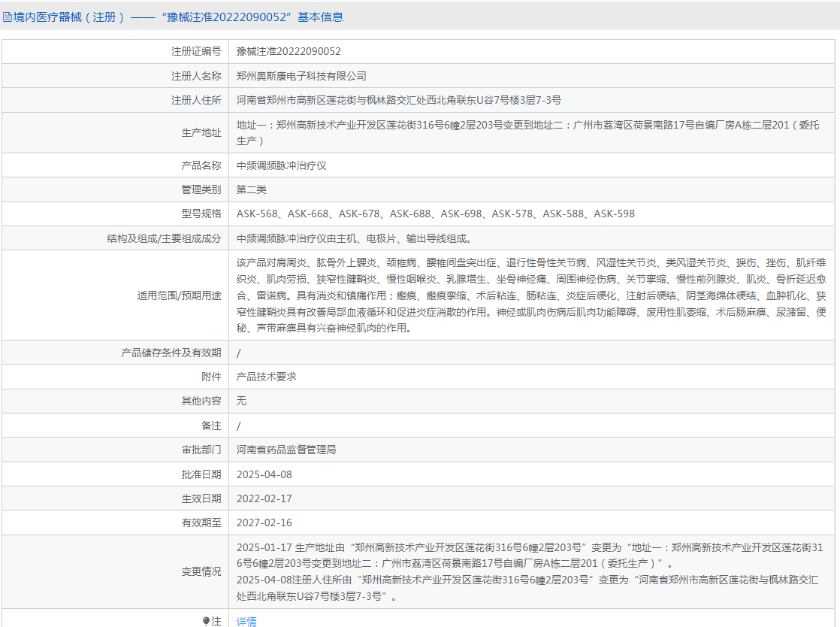Click the 其他内容 row label
This screenshot has width=840, height=627.
point(201,401)
